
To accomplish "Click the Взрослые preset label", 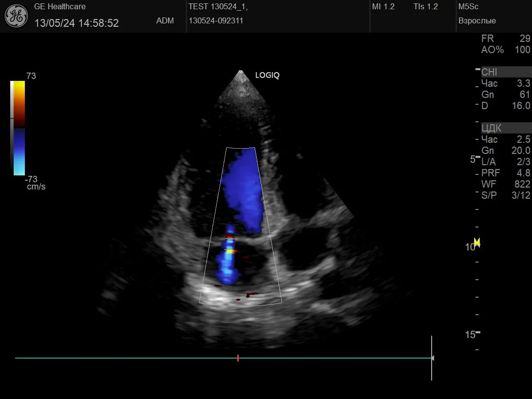I will [477, 21].
